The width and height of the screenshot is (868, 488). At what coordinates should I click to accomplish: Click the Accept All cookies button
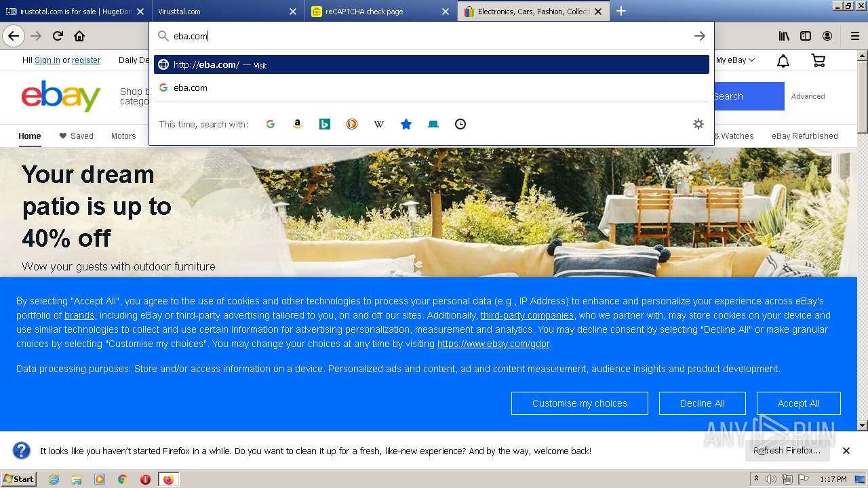[x=799, y=403]
